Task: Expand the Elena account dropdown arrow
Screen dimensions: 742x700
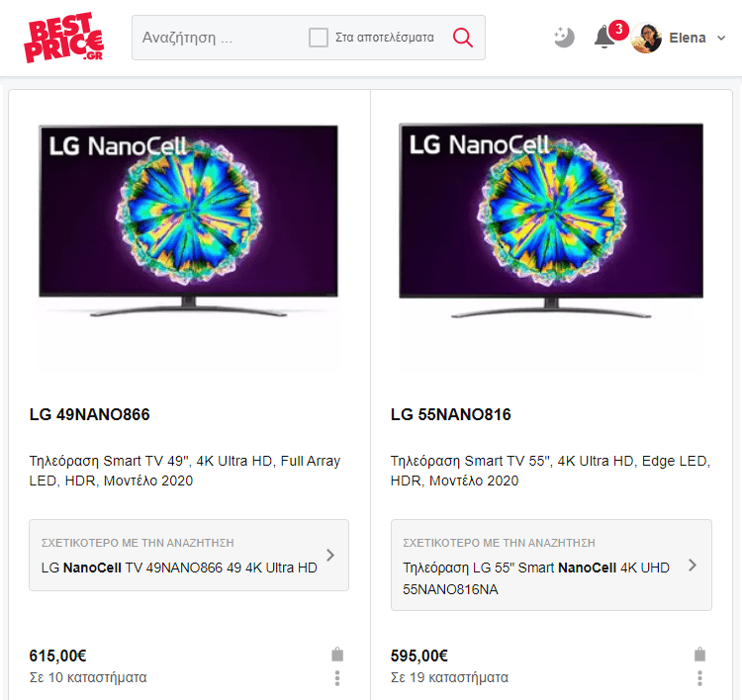Action: point(721,39)
